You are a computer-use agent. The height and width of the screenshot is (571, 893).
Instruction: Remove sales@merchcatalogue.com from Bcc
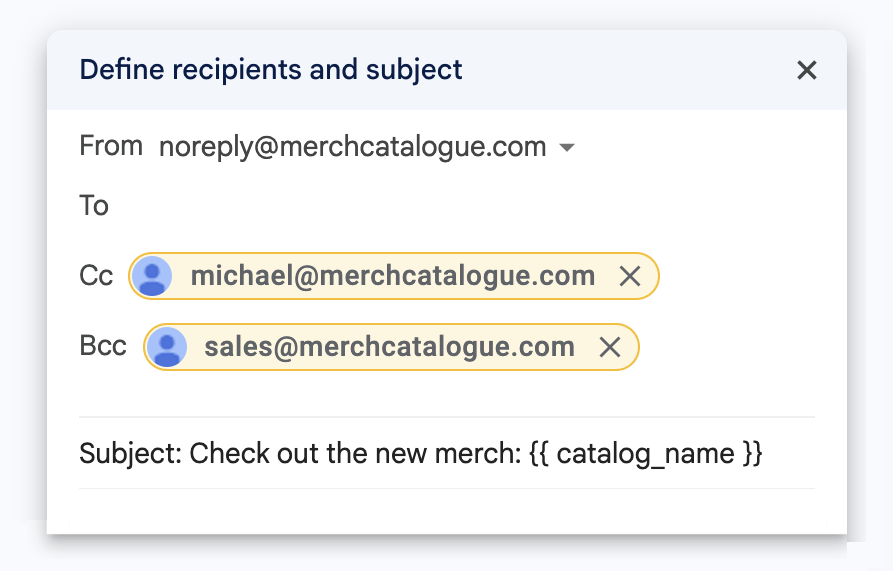click(609, 347)
